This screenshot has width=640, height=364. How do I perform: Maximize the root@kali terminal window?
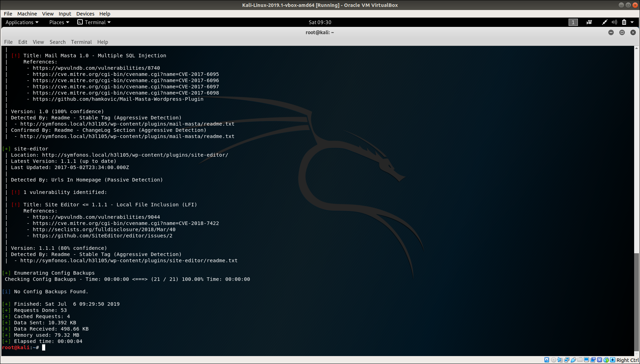(622, 32)
